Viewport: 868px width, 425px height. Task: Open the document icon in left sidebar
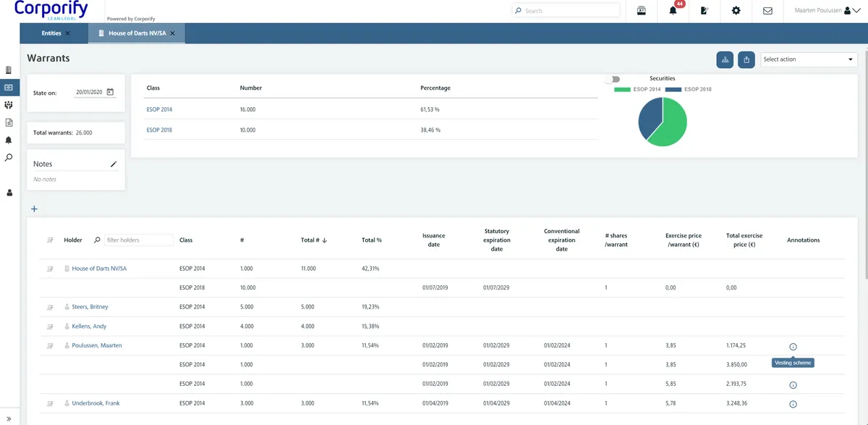[x=9, y=122]
